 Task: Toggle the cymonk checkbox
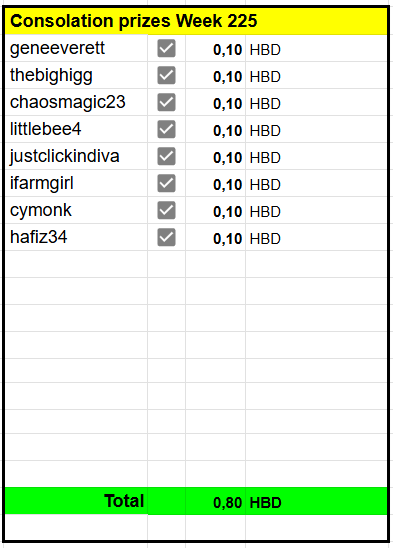166,210
